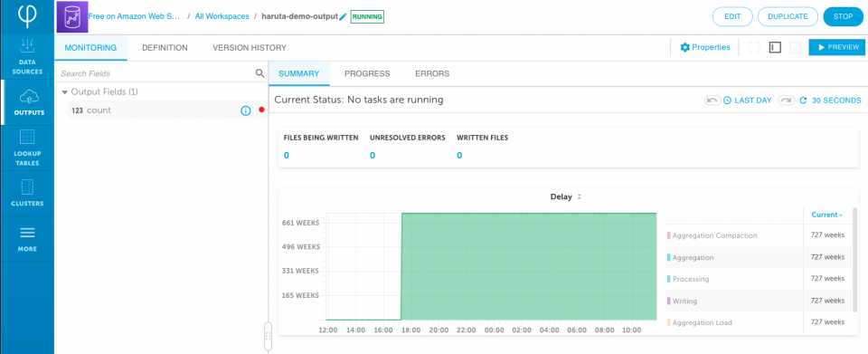Collapse the Output Fields tree
The width and height of the screenshot is (868, 354).
(x=65, y=92)
